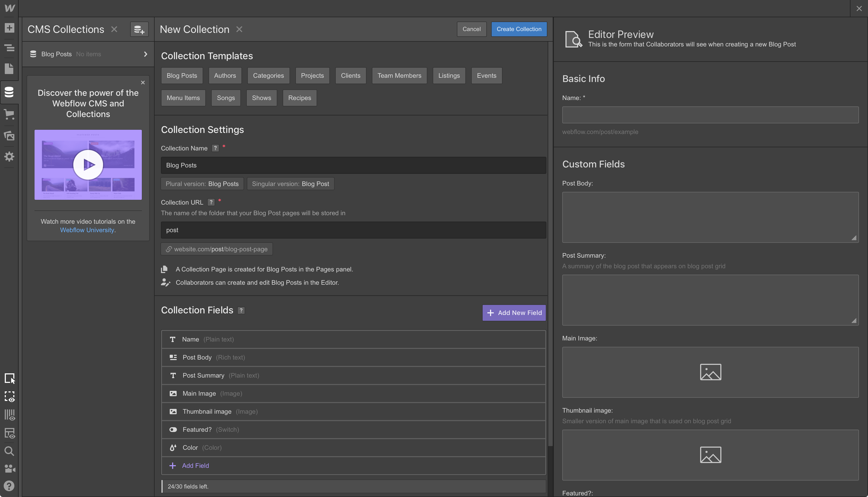Click the Add New Field button
The width and height of the screenshot is (868, 497).
pos(514,313)
